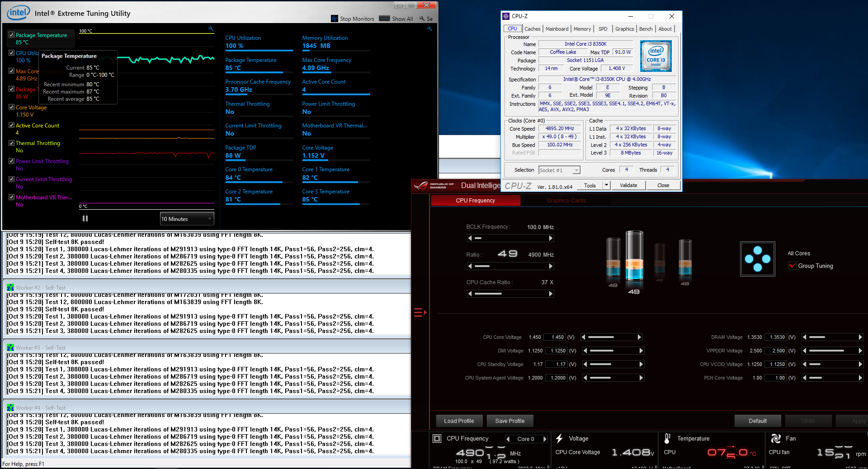Click the Intel logo in Extreme Tuning Utility
868x469 pixels.
point(19,13)
